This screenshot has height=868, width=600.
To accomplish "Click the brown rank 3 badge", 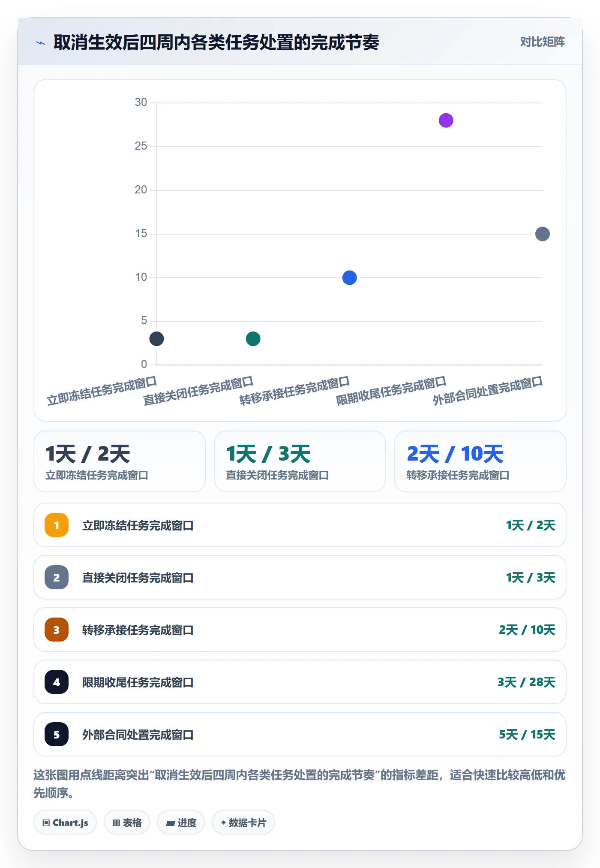I will click(57, 630).
